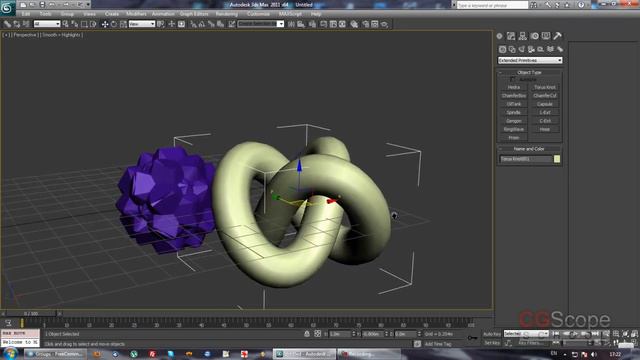Open the Customize menu

258,14
